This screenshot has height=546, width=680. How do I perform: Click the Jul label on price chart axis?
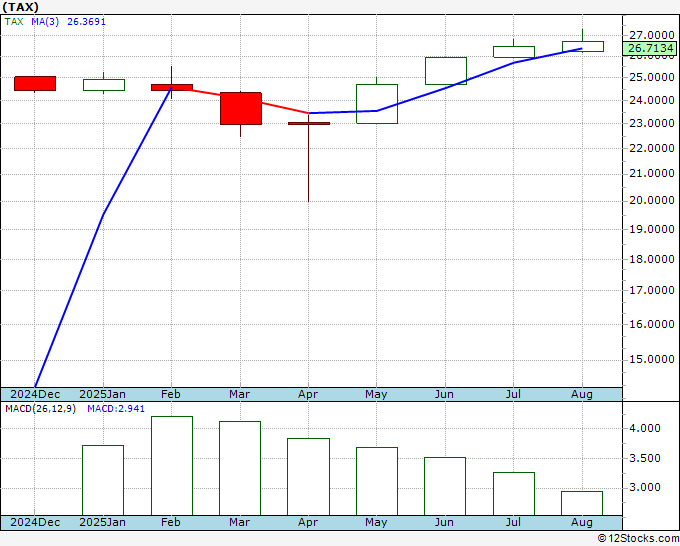513,394
